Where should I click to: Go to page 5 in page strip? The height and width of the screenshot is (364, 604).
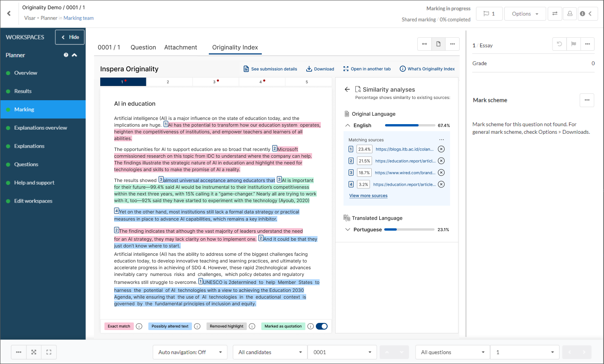tap(307, 82)
